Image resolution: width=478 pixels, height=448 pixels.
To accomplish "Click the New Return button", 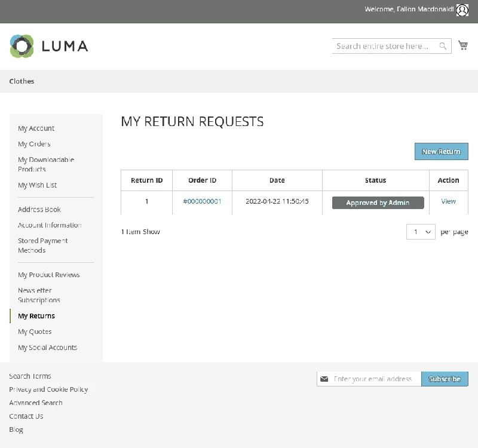I will click(x=441, y=152).
